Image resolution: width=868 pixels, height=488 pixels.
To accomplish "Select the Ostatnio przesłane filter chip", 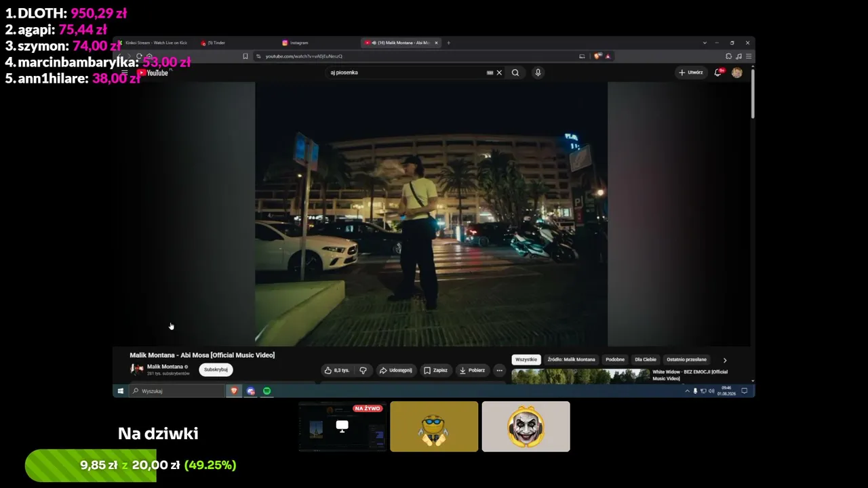I will [x=686, y=360].
